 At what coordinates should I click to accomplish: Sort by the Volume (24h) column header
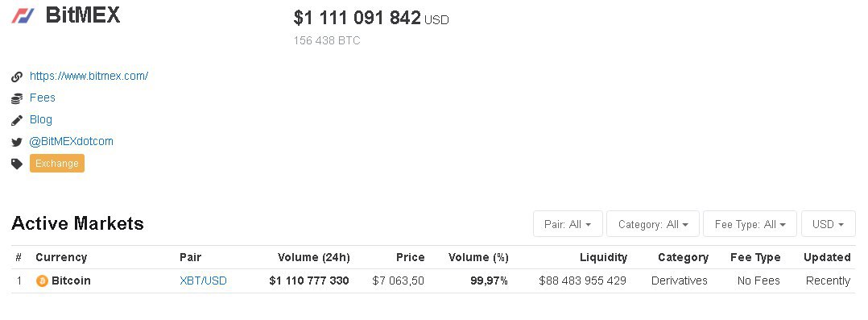314,257
